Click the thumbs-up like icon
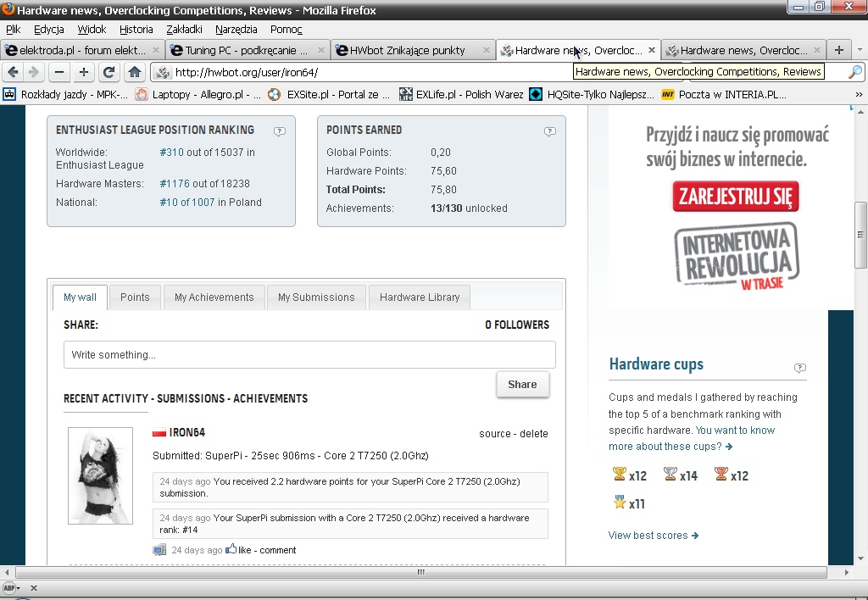This screenshot has height=600, width=868. click(231, 549)
